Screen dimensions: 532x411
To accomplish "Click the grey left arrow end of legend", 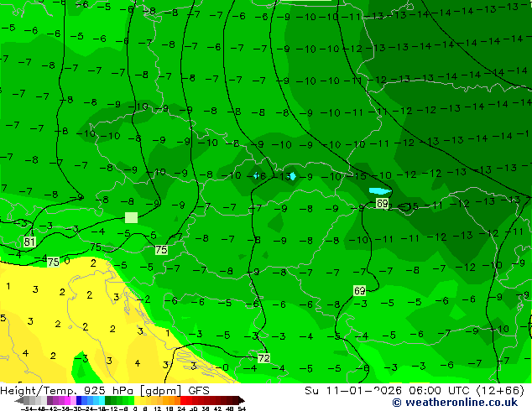I will (x=19, y=400).
